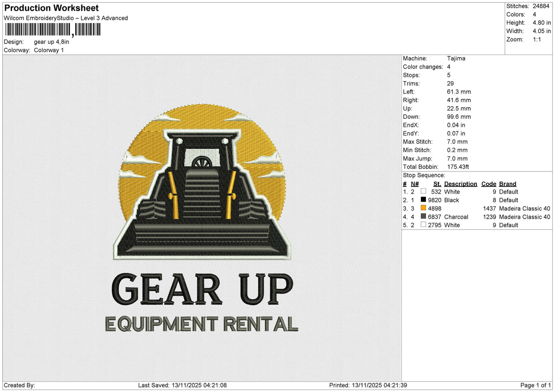Select the charcoal gray swatch beside 6837

click(423, 216)
